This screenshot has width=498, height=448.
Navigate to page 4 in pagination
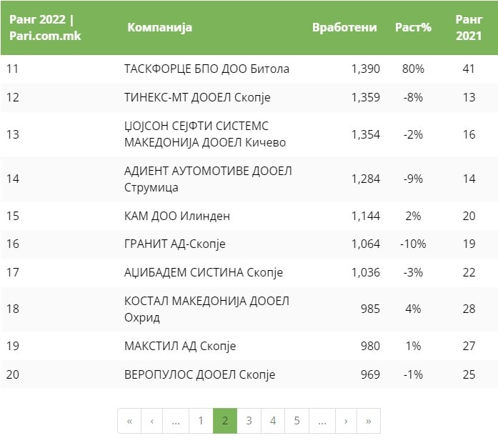[273, 421]
